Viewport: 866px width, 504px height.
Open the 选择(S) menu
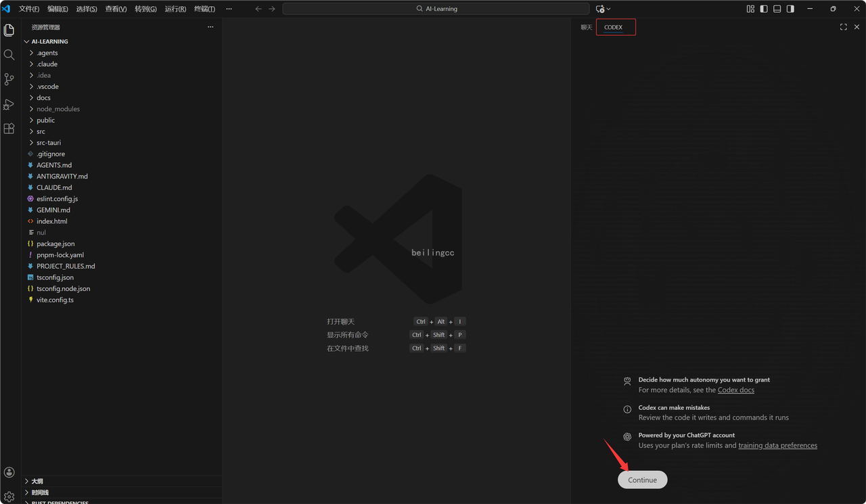point(87,9)
